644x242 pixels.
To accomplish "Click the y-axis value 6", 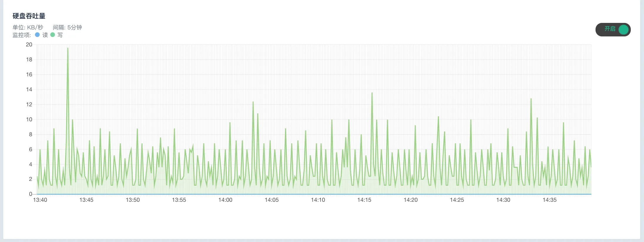I will [31, 149].
